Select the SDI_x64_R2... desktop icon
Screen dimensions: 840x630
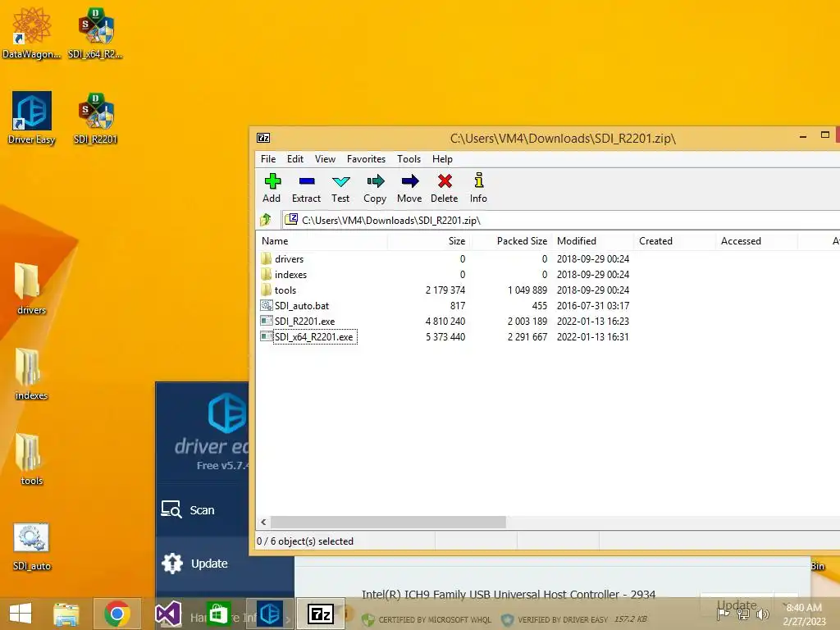[95, 33]
